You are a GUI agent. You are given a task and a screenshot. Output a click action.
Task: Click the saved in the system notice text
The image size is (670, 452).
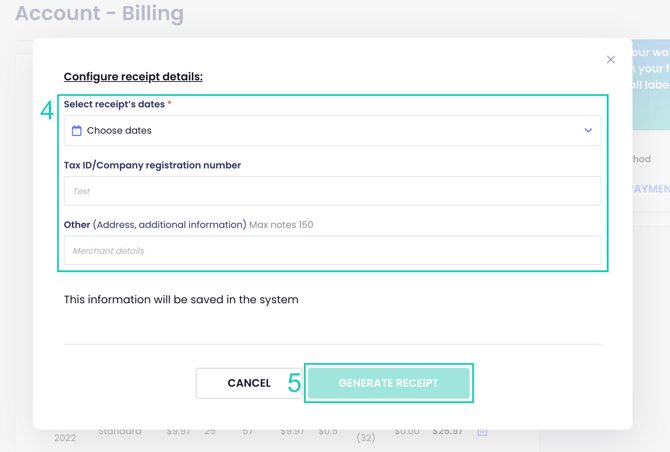[x=181, y=299]
